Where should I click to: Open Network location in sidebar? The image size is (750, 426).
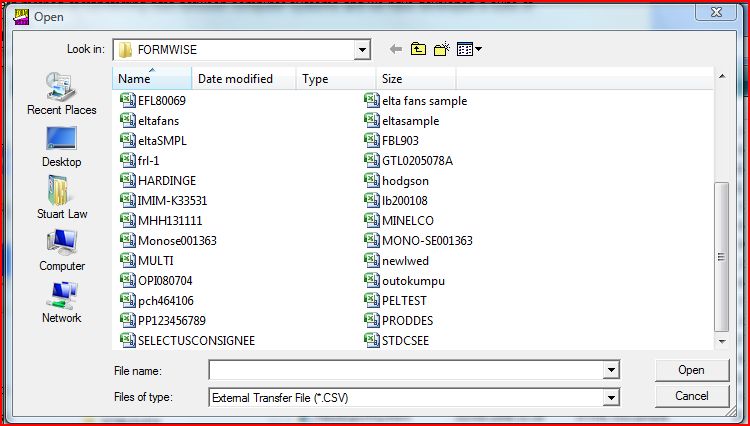[x=61, y=301]
